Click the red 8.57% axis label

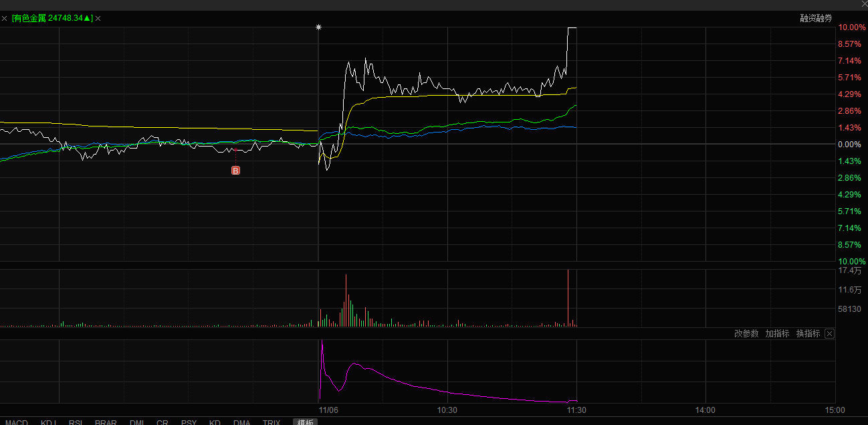pos(850,44)
